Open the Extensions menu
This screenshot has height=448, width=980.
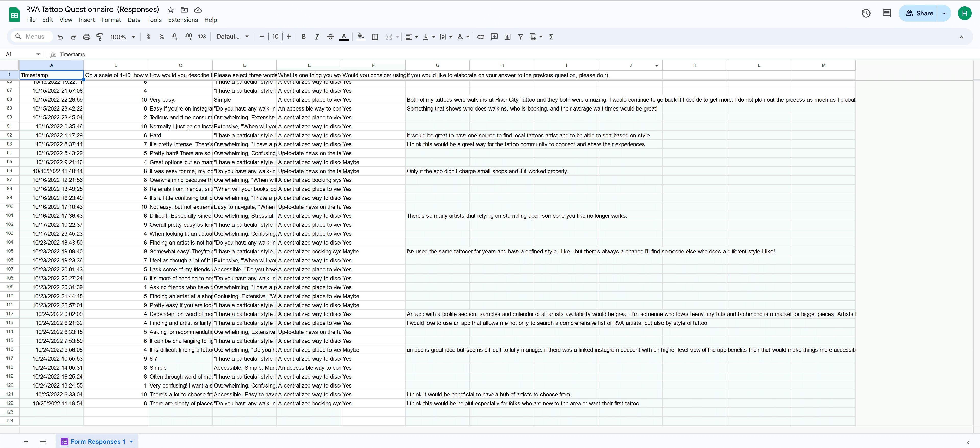click(x=183, y=20)
